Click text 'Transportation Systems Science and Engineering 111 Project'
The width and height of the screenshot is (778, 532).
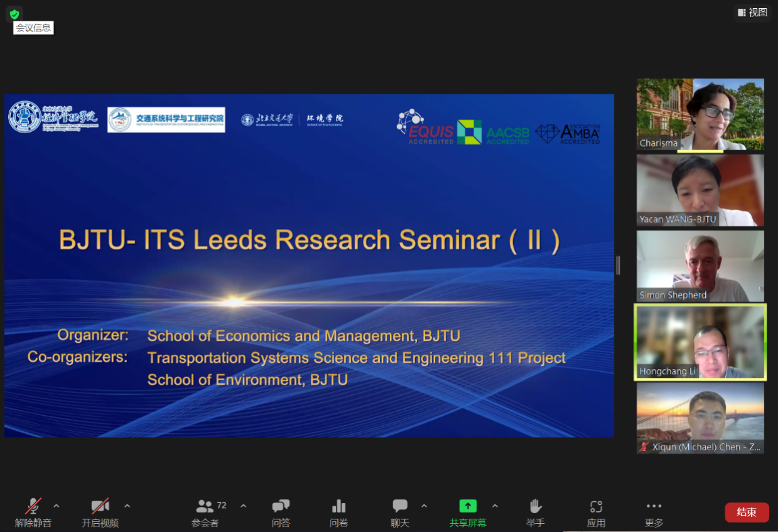pyautogui.click(x=356, y=358)
